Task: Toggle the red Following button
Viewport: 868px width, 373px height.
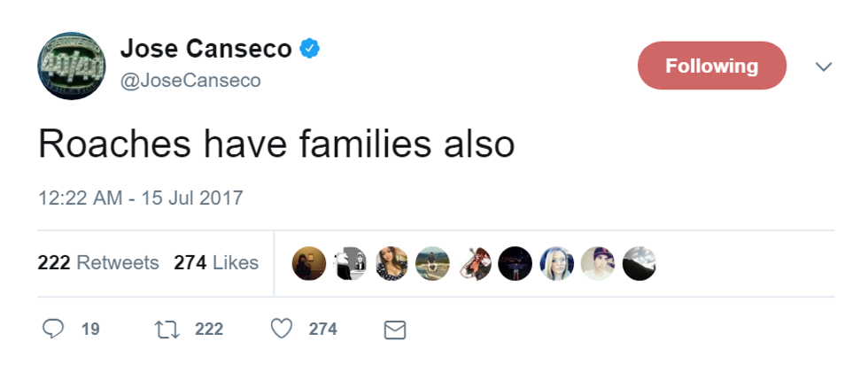Action: [711, 66]
